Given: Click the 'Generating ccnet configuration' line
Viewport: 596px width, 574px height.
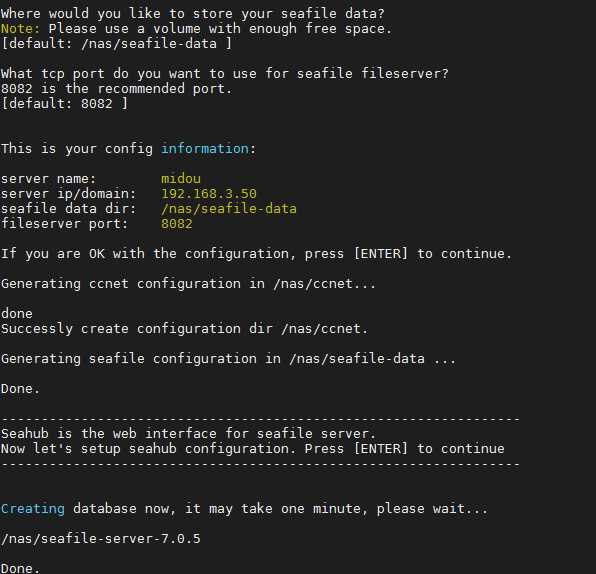Looking at the screenshot, I should 188,284.
